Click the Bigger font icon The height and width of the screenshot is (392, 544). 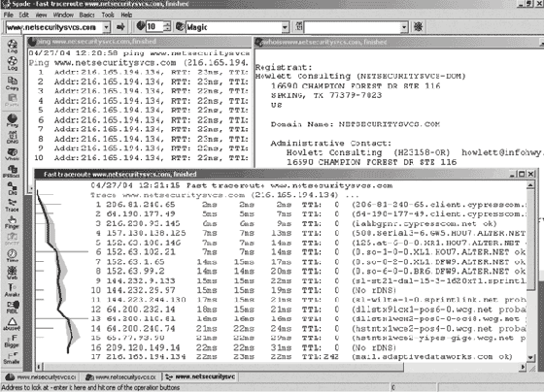12,341
